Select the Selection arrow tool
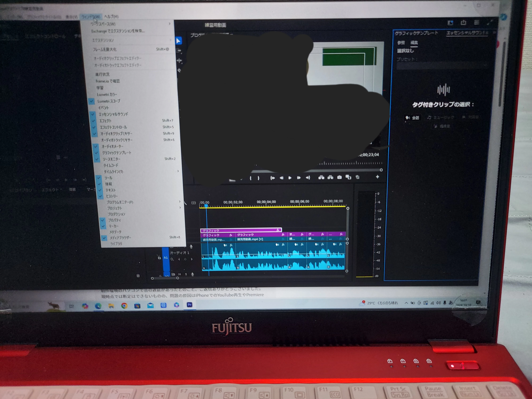 click(178, 41)
